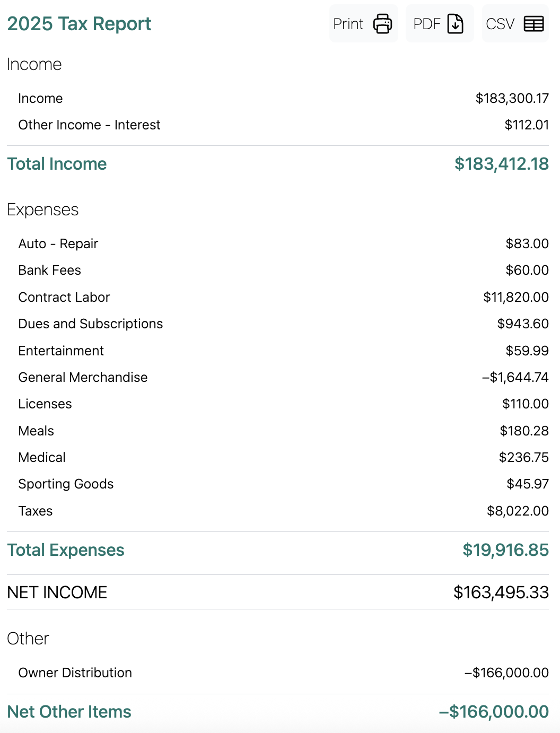Viewport: 560px width, 733px height.
Task: Open the Taxes expense row
Action: point(36,511)
